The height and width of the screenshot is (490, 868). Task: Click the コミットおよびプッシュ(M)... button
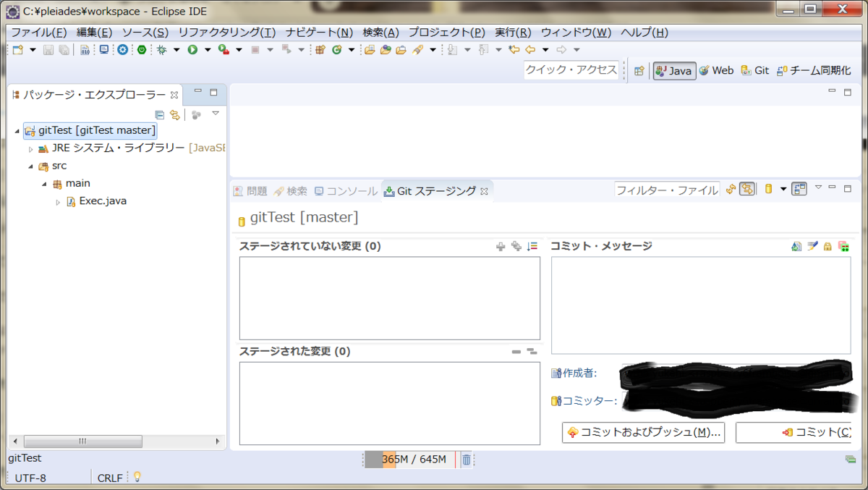[x=644, y=432]
